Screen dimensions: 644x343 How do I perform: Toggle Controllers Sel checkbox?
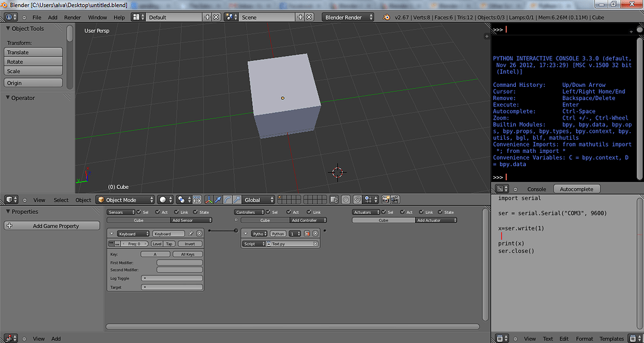pyautogui.click(x=268, y=212)
